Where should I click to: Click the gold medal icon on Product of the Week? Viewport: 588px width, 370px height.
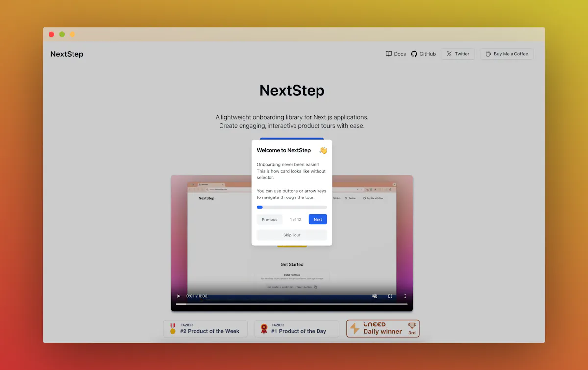point(172,328)
